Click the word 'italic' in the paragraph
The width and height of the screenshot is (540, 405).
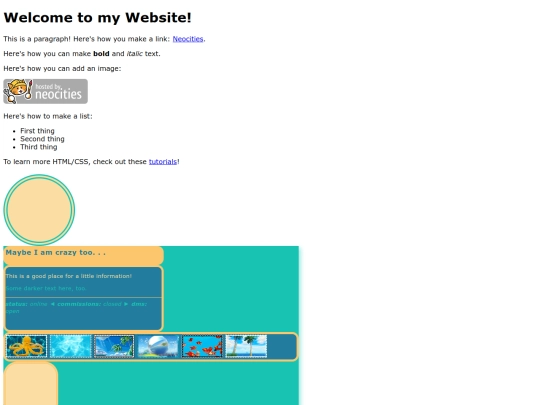coord(135,54)
